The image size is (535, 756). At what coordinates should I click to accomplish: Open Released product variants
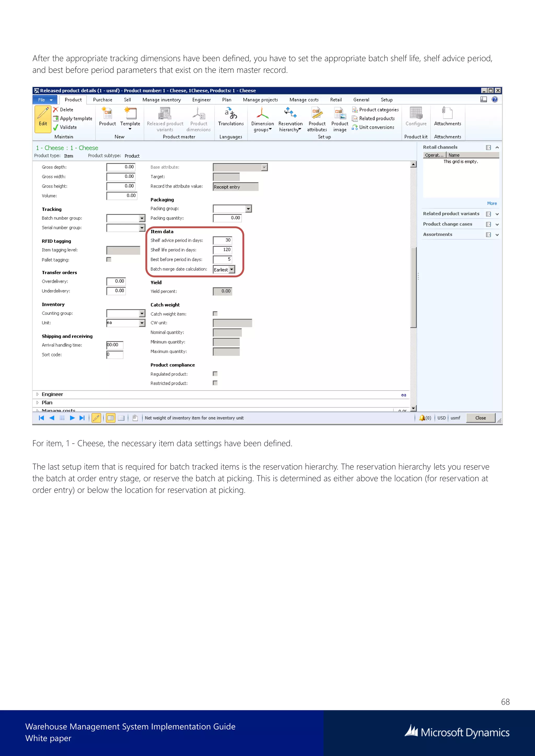165,119
